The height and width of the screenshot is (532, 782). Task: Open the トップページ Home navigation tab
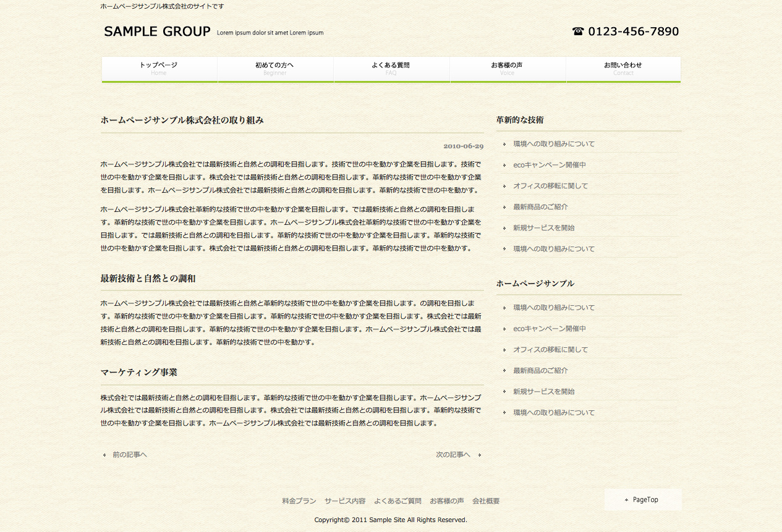159,69
